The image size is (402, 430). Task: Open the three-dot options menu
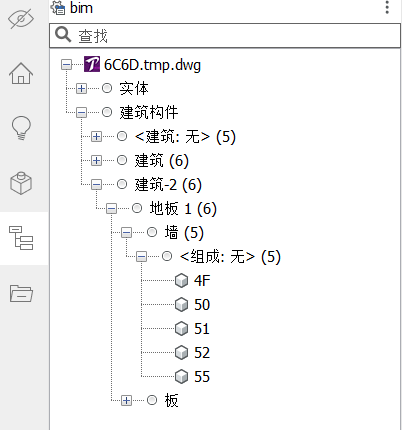387,7
